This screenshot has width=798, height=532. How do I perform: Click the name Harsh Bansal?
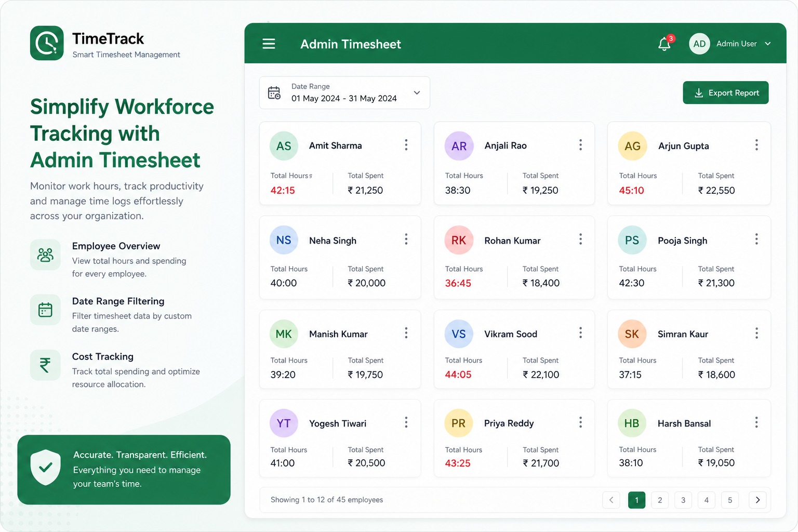coord(684,423)
